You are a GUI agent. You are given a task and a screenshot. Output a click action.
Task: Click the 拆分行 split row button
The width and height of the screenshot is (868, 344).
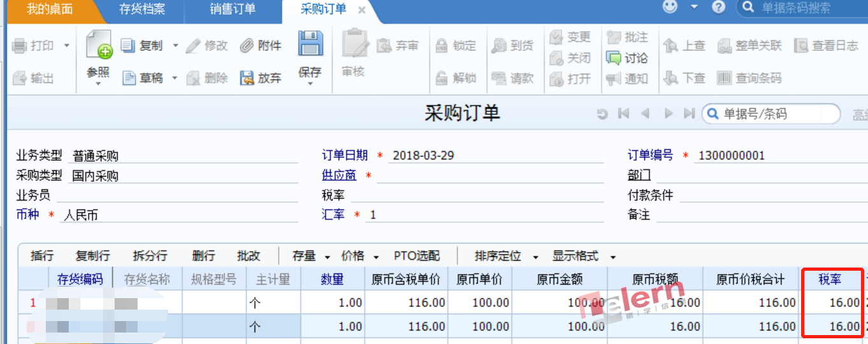tap(150, 256)
